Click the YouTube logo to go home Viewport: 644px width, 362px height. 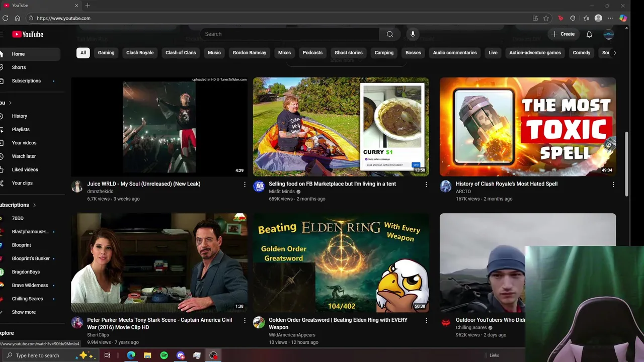[28, 34]
